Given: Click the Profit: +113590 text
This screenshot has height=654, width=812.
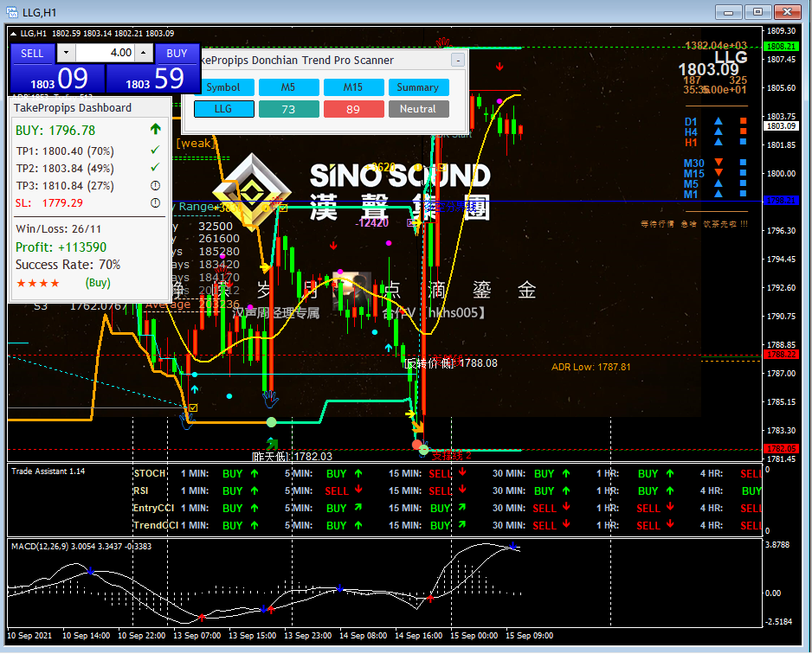Looking at the screenshot, I should click(61, 247).
